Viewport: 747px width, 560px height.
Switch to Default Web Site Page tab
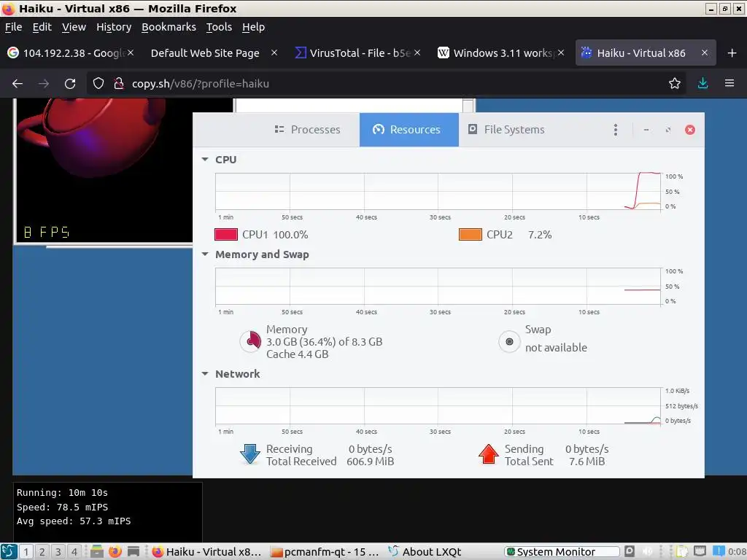tap(205, 52)
